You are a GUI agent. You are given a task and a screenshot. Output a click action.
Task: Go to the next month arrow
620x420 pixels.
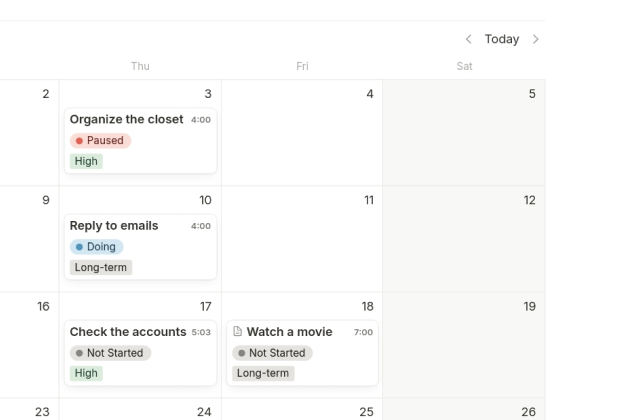536,39
